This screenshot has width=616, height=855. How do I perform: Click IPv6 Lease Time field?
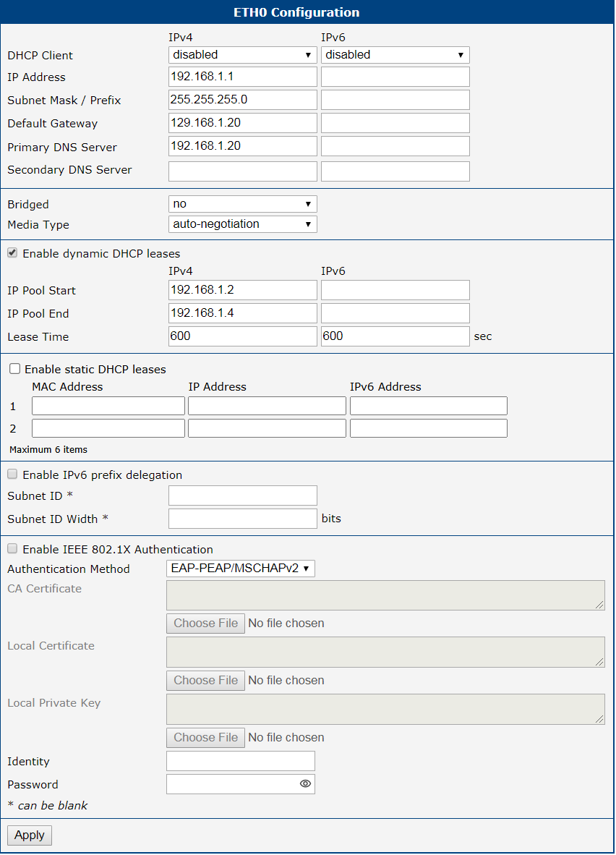coord(395,336)
